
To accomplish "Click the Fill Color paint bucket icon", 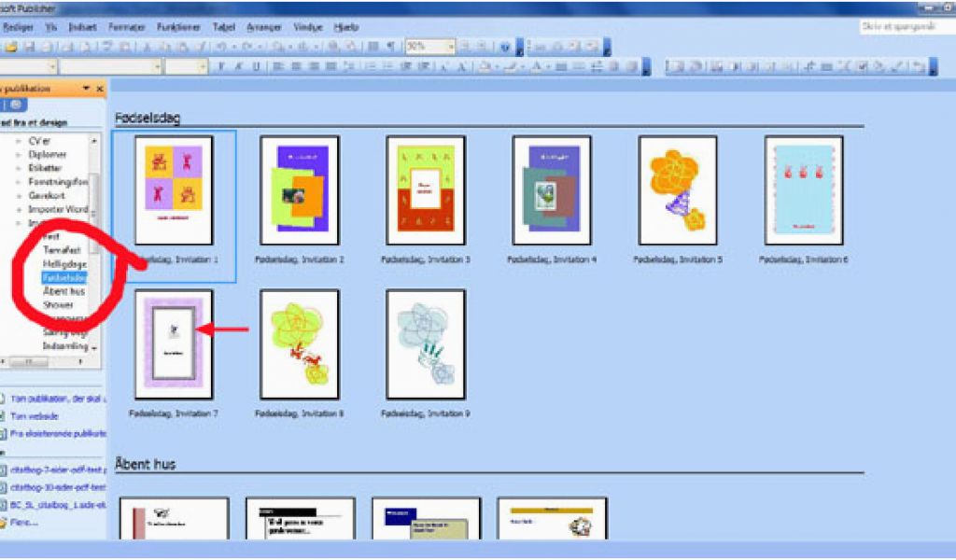I will click(485, 66).
